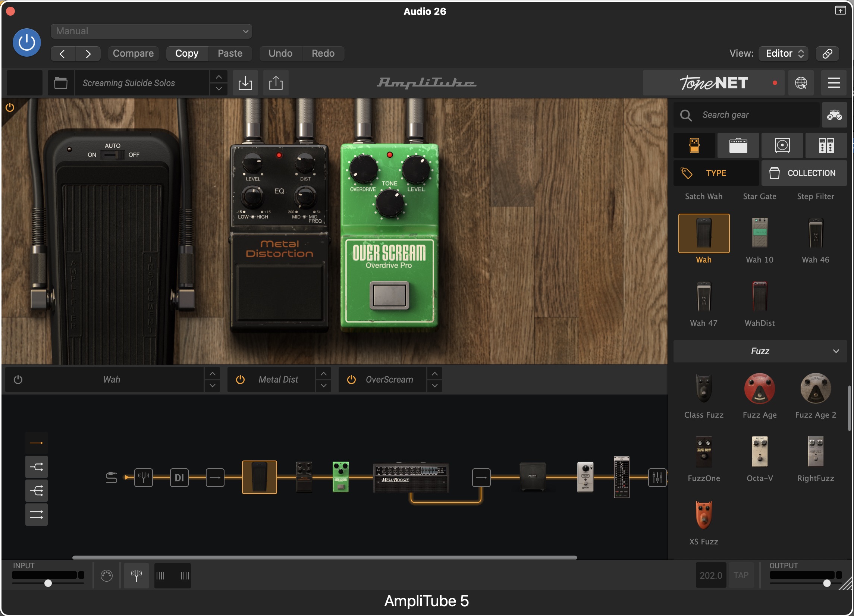Step to previous preset with up chevron
The width and height of the screenshot is (854, 616).
tap(219, 77)
